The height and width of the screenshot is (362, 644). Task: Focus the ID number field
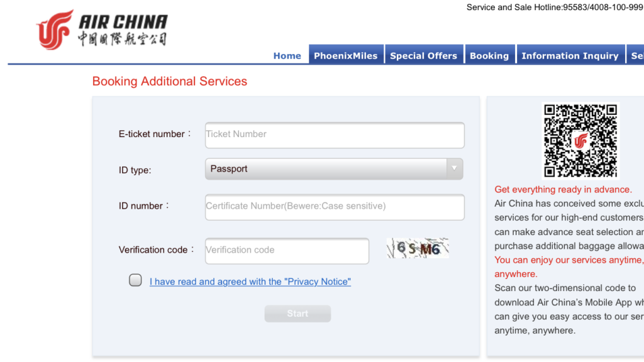(x=335, y=207)
